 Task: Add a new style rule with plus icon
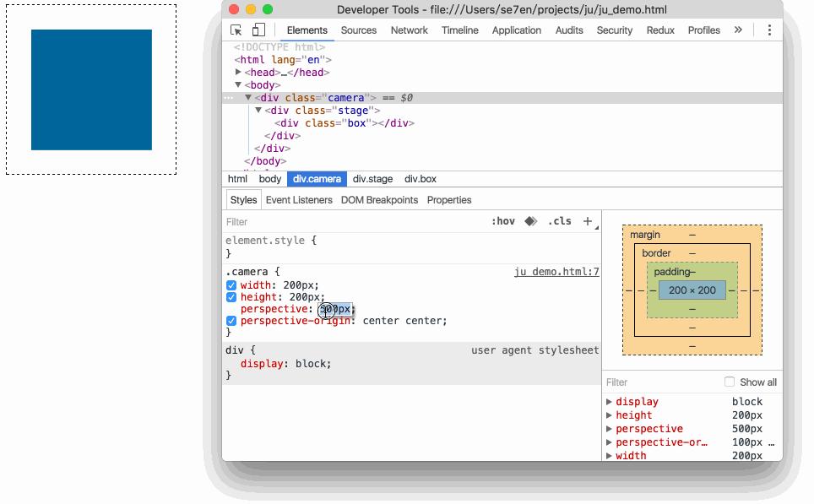588,220
